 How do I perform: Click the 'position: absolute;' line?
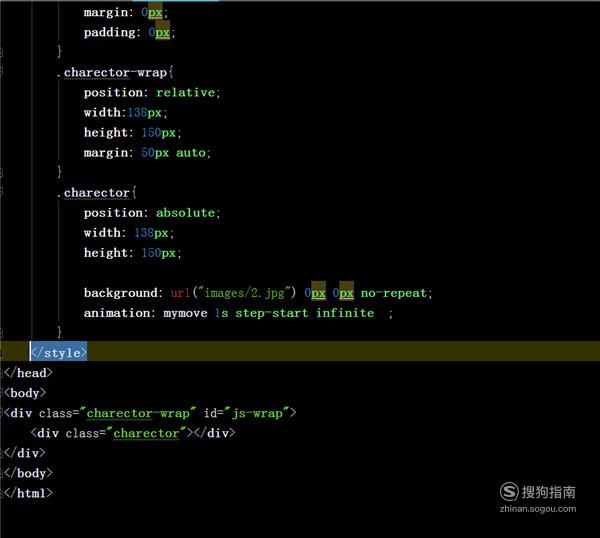[152, 213]
